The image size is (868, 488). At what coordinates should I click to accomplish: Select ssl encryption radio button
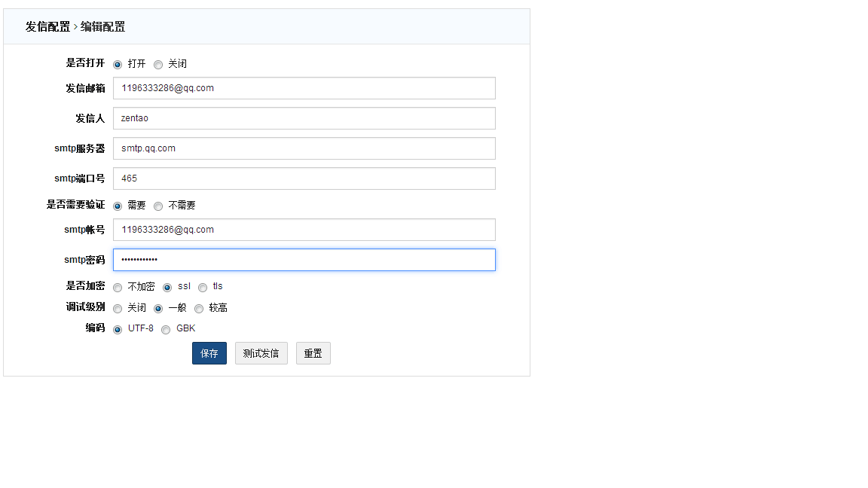coord(167,288)
